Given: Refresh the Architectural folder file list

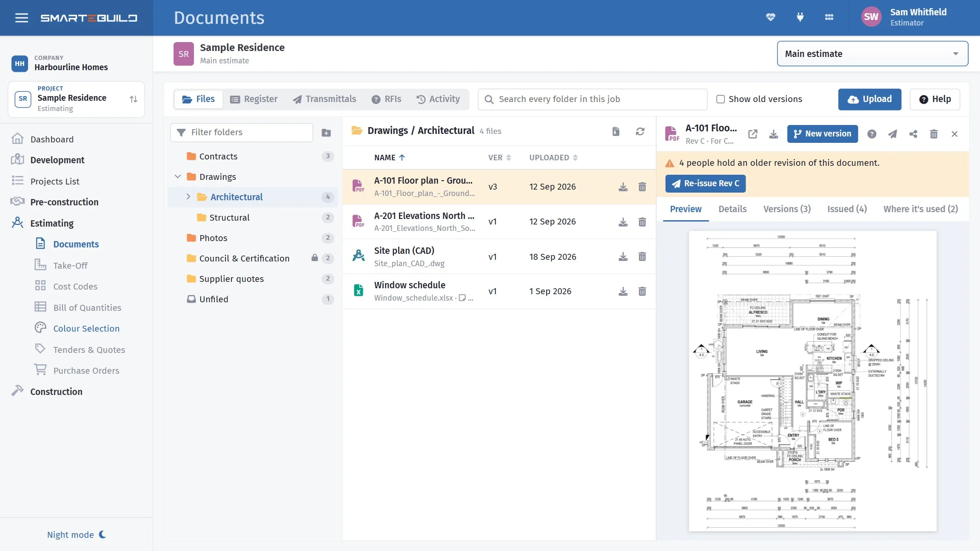Looking at the screenshot, I should coord(640,131).
